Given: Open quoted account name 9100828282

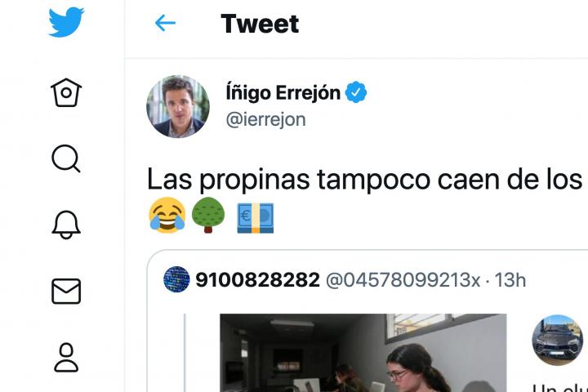Looking at the screenshot, I should pyautogui.click(x=257, y=280).
